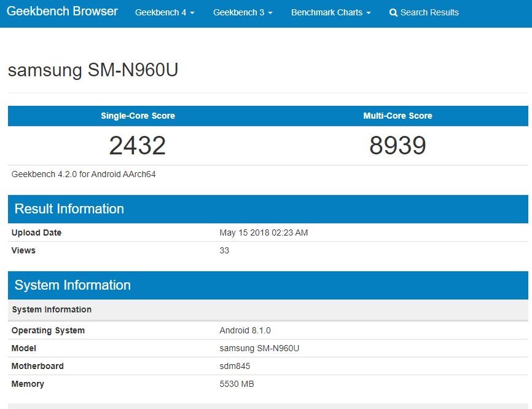The image size is (532, 409).
Task: Click the search magnifier icon
Action: 393,13
